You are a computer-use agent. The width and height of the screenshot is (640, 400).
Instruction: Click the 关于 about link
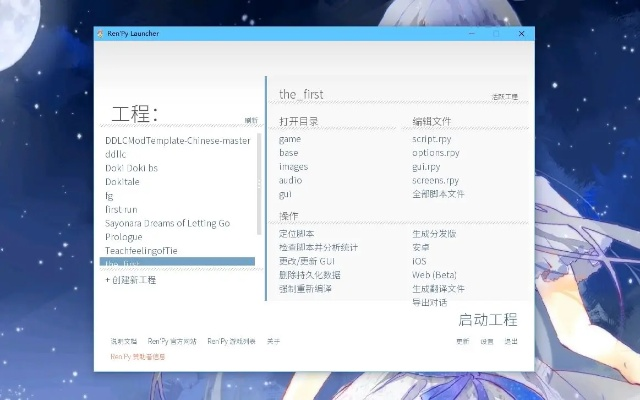pyautogui.click(x=273, y=341)
